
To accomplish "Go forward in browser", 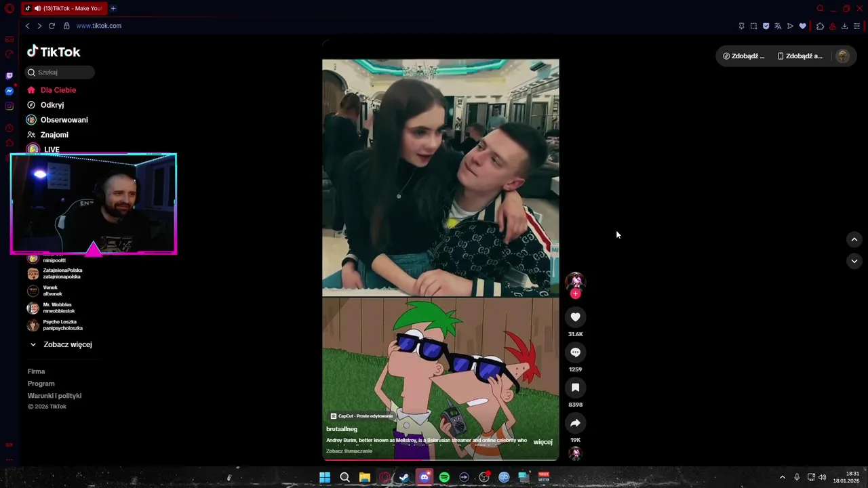I will click(39, 26).
